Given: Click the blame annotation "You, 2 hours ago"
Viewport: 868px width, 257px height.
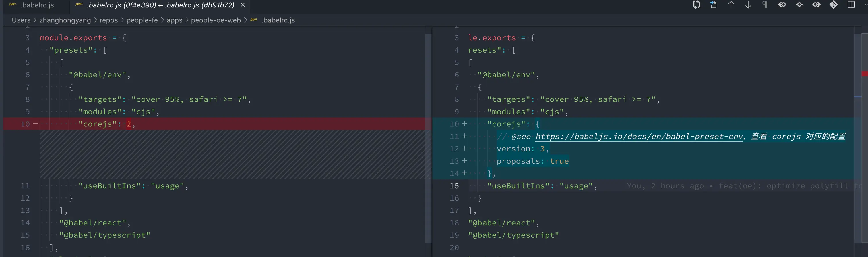Looking at the screenshot, I should (665, 186).
